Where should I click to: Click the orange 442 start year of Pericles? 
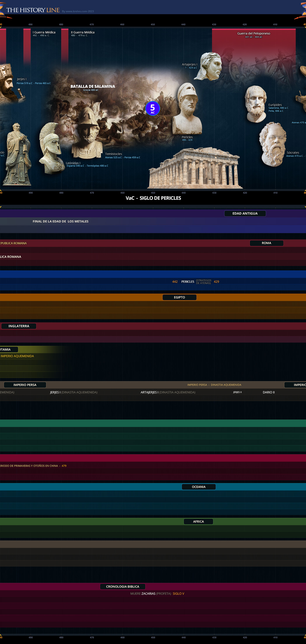click(175, 281)
